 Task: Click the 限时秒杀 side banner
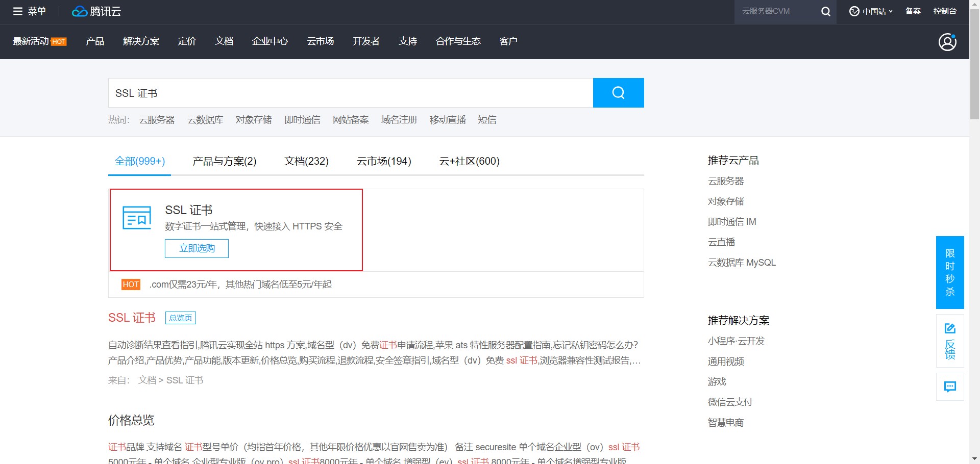950,272
